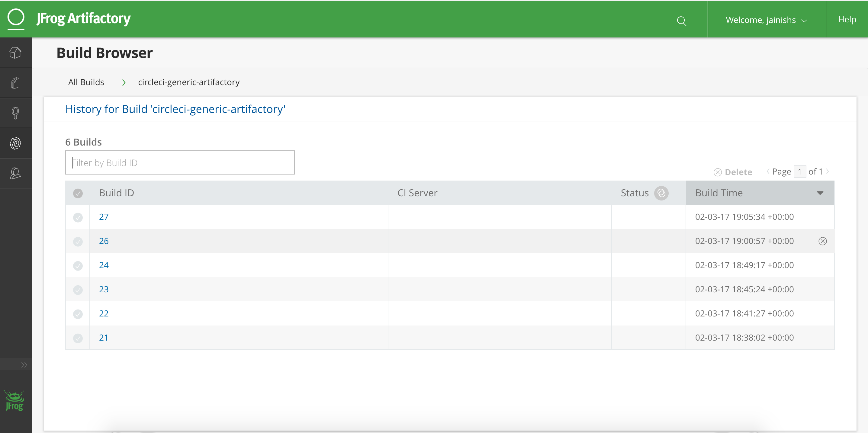Image resolution: width=868 pixels, height=433 pixels.
Task: Click the delete icon on build 26 row
Action: pyautogui.click(x=822, y=241)
